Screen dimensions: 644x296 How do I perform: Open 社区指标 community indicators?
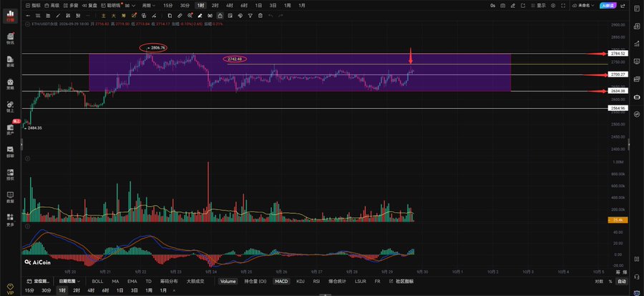[x=401, y=282]
